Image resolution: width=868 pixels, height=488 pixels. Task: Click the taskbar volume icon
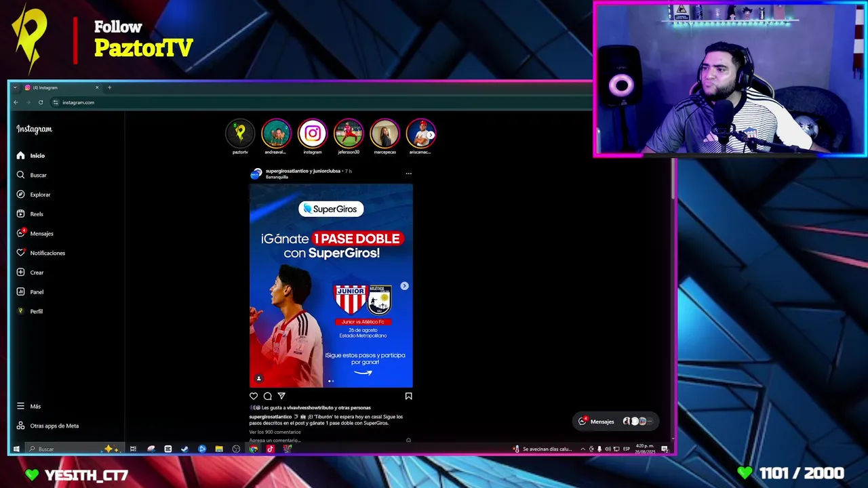point(608,449)
